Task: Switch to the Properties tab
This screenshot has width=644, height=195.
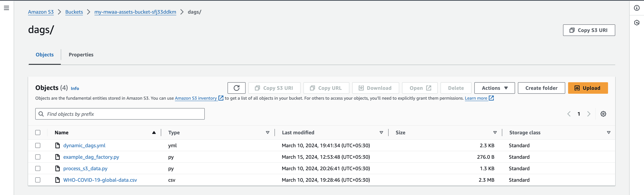Action: click(x=81, y=55)
